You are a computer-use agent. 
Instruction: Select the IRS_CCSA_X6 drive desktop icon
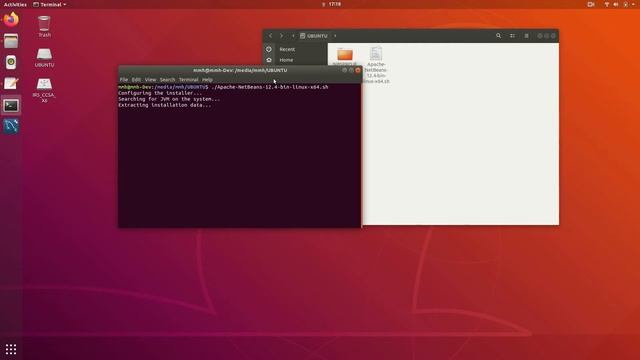coord(44,90)
